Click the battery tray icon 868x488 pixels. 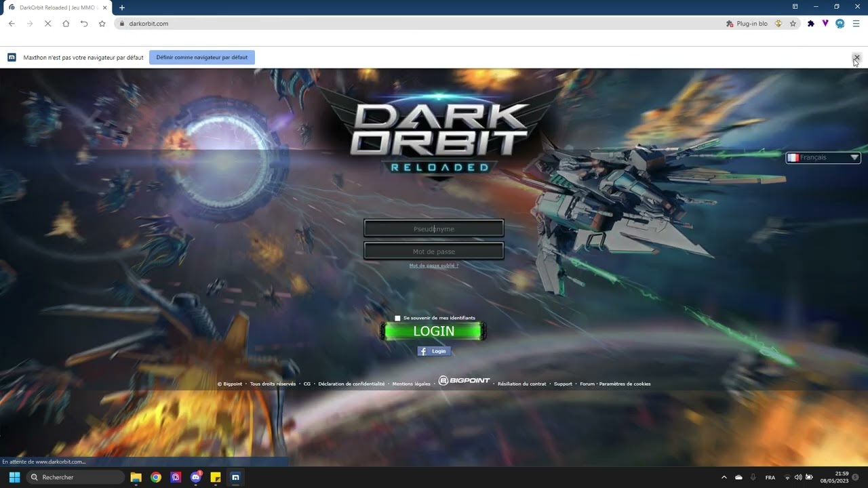click(809, 477)
